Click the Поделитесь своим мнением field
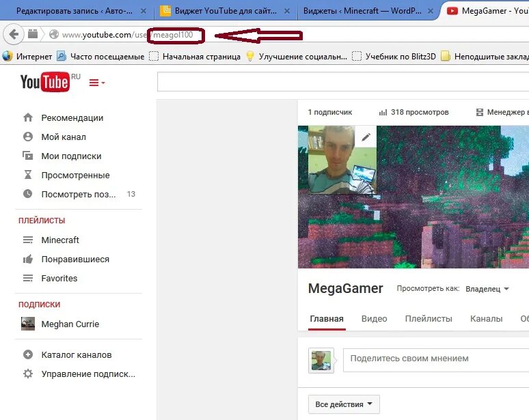 point(436,361)
